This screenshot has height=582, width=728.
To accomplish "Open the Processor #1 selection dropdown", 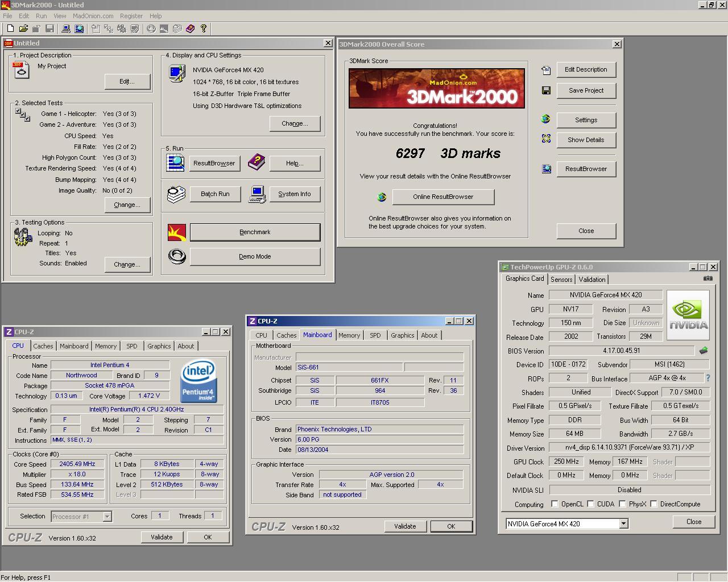I will coord(107,517).
